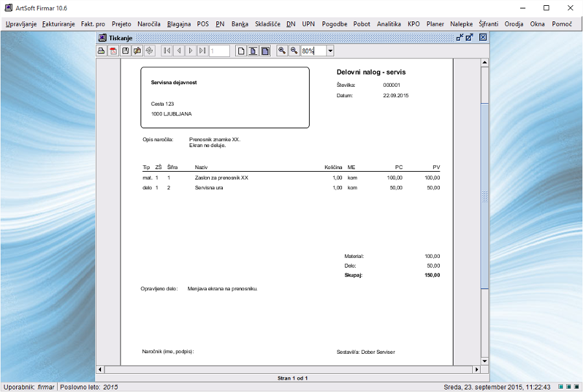The image size is (583, 392).
Task: Open the Fakturiranje menu
Action: (x=58, y=24)
